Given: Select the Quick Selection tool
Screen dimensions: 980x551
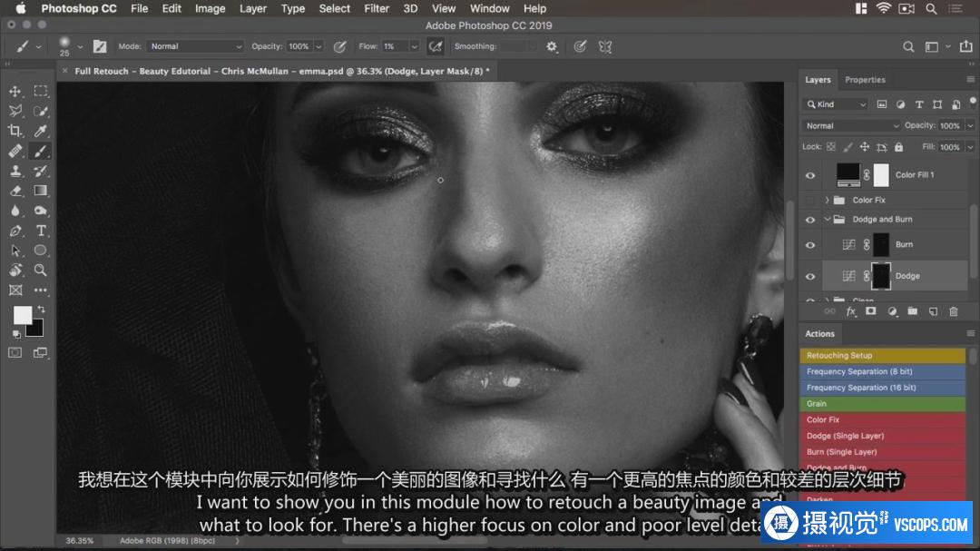Looking at the screenshot, I should click(x=41, y=112).
